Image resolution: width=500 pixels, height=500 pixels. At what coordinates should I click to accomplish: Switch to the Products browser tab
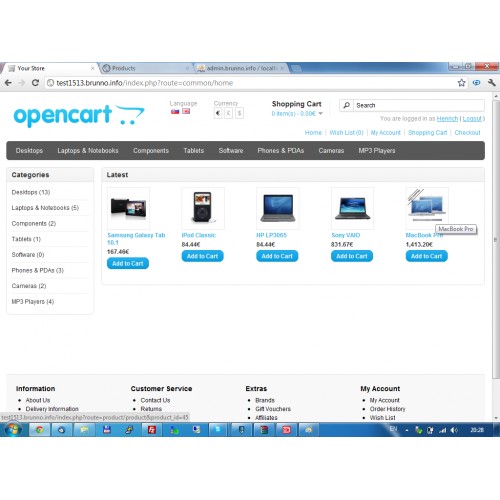pyautogui.click(x=146, y=68)
